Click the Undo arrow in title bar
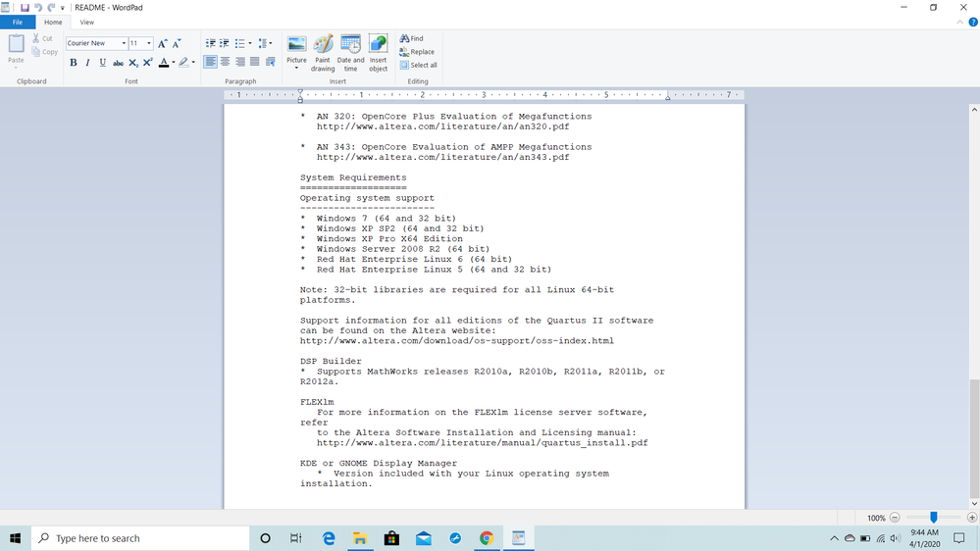The image size is (980, 551). click(38, 8)
